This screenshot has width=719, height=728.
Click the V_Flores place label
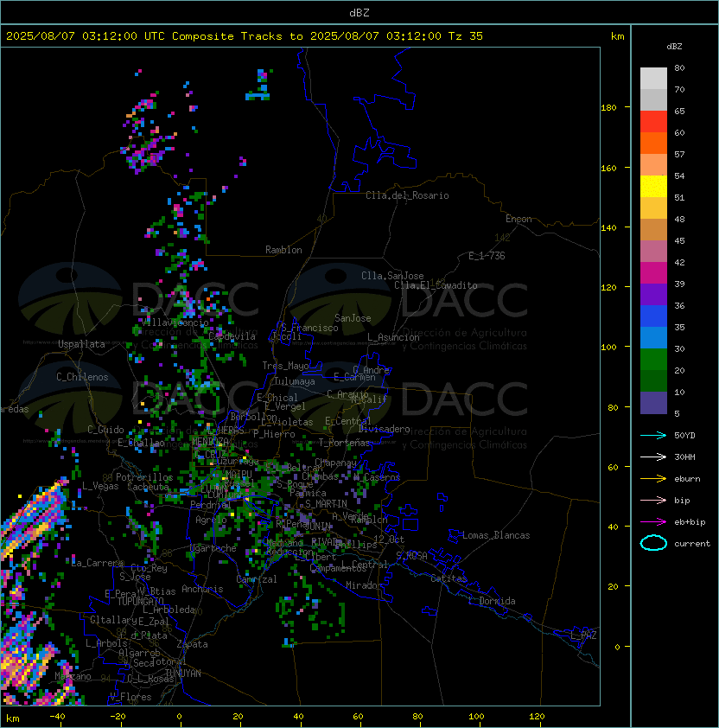pyautogui.click(x=130, y=697)
